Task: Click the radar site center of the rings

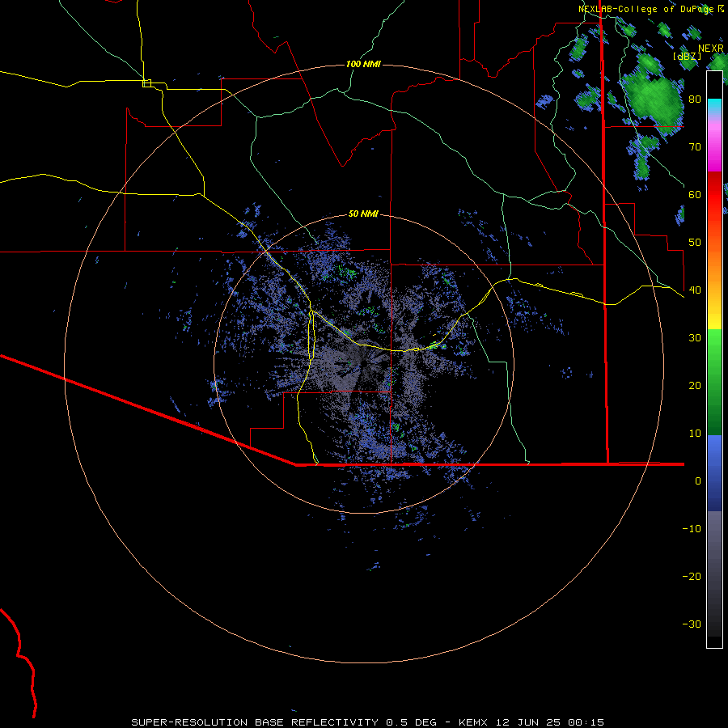Action: [363, 363]
